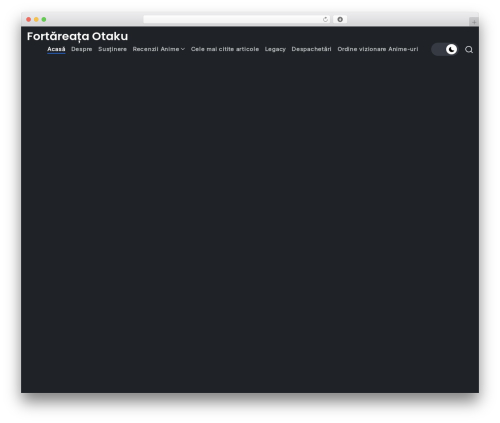Go to the Acasă menu item
Screen dimensions: 500x423
click(56, 49)
